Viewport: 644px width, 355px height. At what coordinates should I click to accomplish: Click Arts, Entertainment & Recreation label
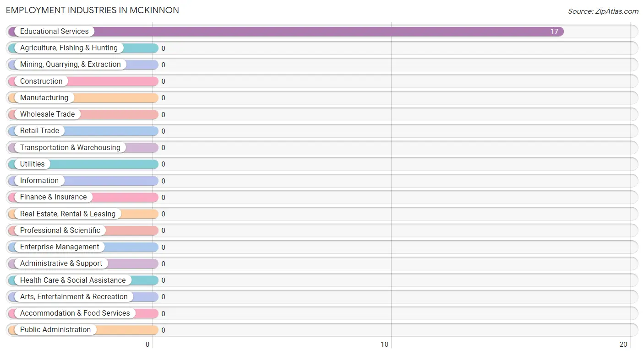pos(74,297)
